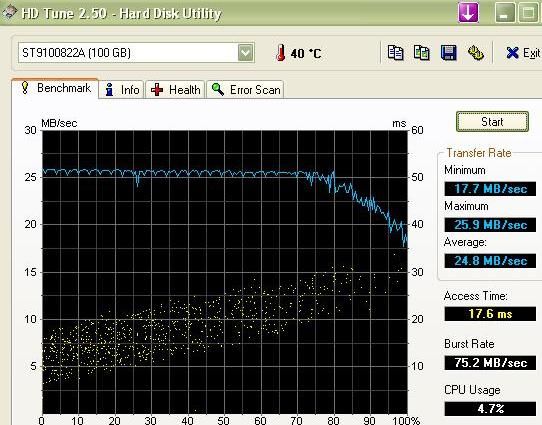Click the copy text to clipboard icon
This screenshot has width=542, height=425.
click(x=395, y=53)
